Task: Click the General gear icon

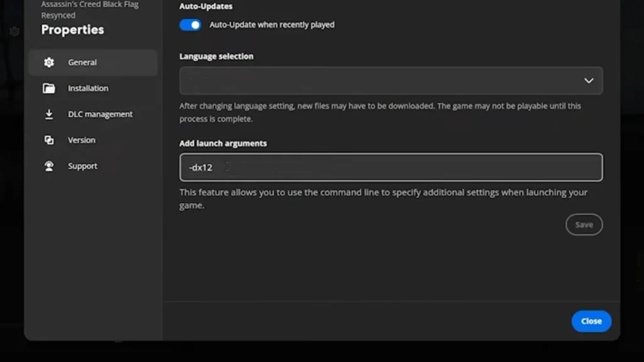Action: pyautogui.click(x=49, y=62)
